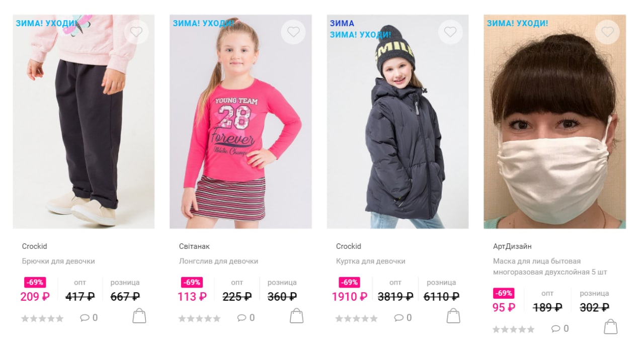Open the Брючки для девочки product link
Viewport: 644px width, 353px height.
click(58, 261)
